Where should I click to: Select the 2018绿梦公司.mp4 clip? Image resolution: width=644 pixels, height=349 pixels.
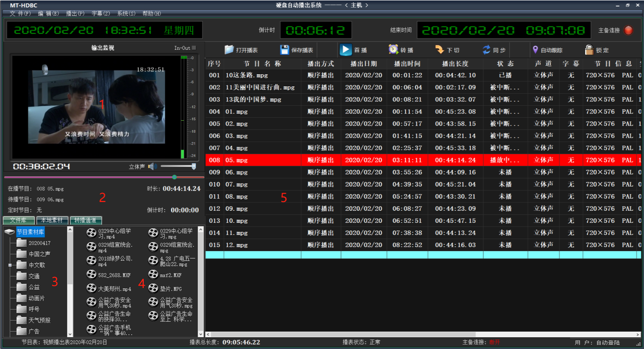point(109,261)
